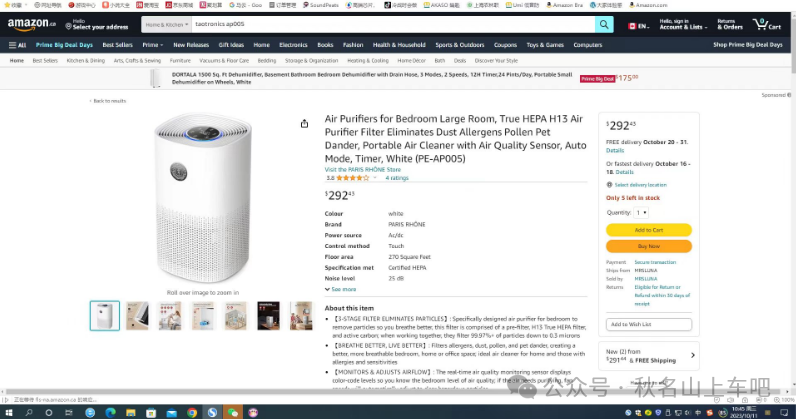Expand the See more product details

click(341, 289)
